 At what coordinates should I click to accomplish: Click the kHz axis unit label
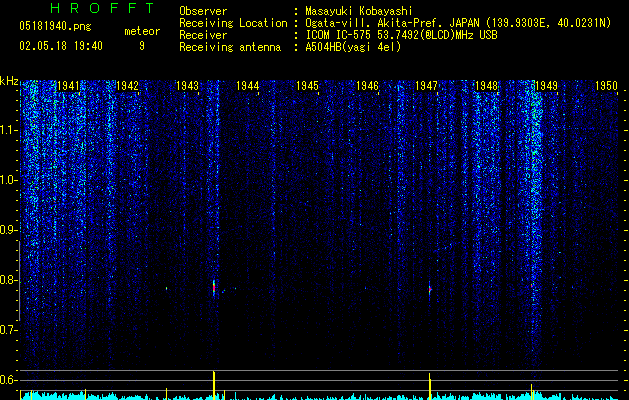click(x=9, y=81)
